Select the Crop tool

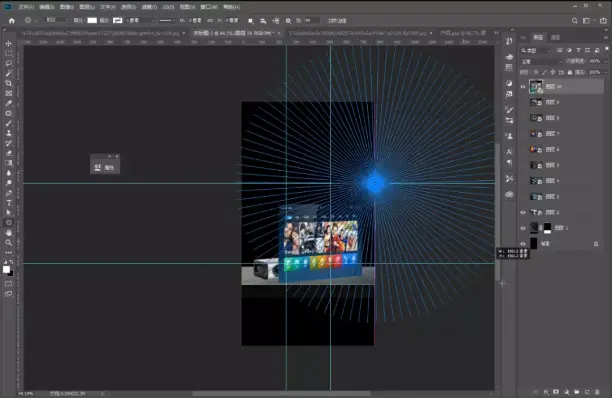(x=9, y=83)
